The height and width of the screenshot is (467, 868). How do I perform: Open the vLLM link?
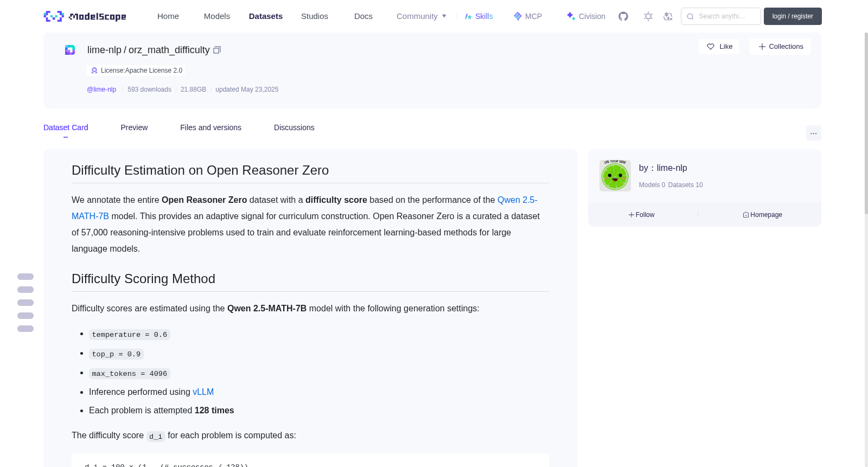pos(203,392)
